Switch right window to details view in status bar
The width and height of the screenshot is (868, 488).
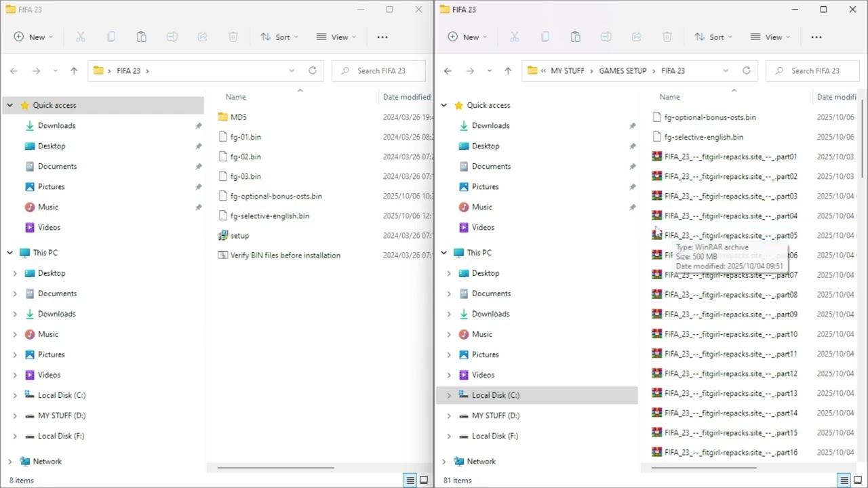click(844, 481)
